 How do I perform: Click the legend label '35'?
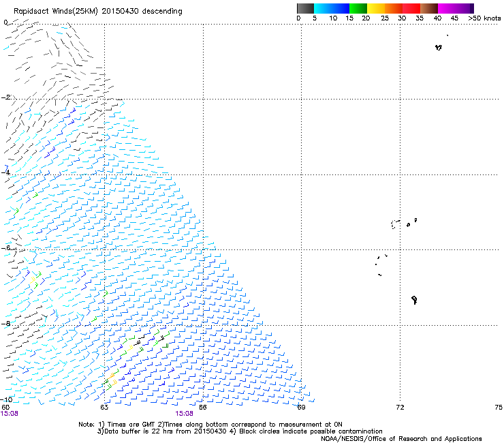point(420,18)
